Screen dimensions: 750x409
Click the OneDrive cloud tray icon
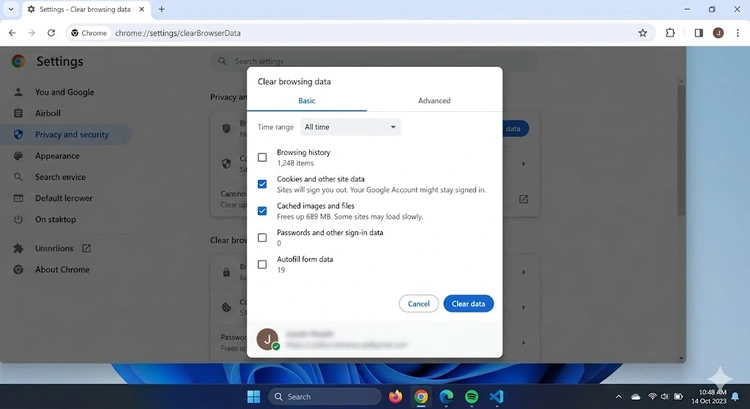click(x=636, y=397)
